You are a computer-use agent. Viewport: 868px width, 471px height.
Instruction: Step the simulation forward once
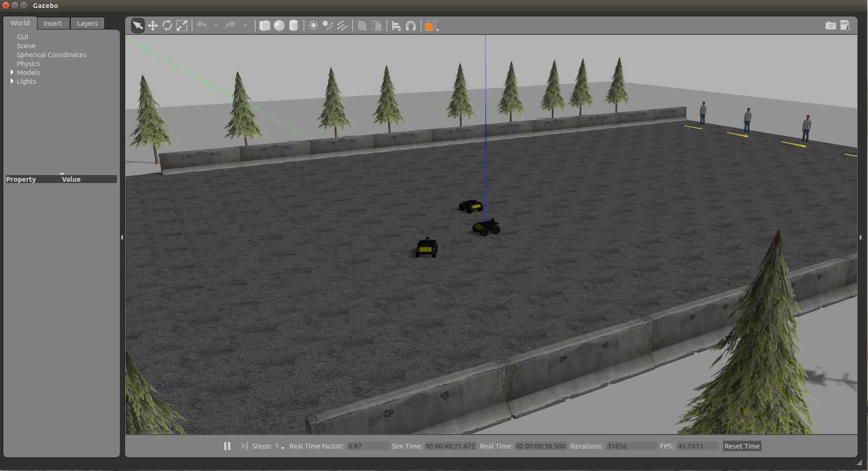[244, 446]
